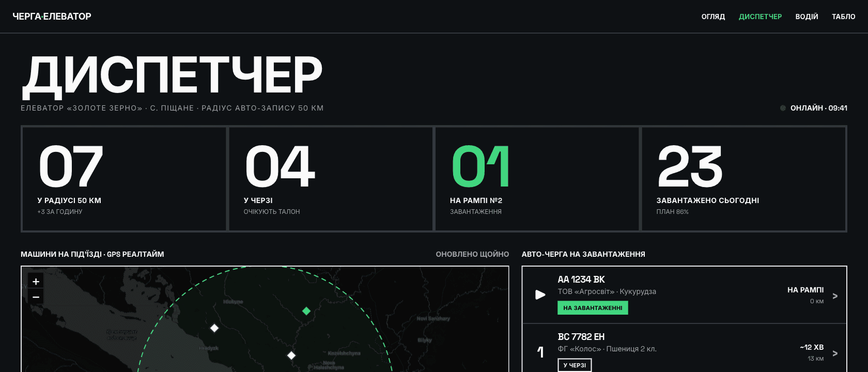Click the ПЛАН 86% text

point(672,212)
